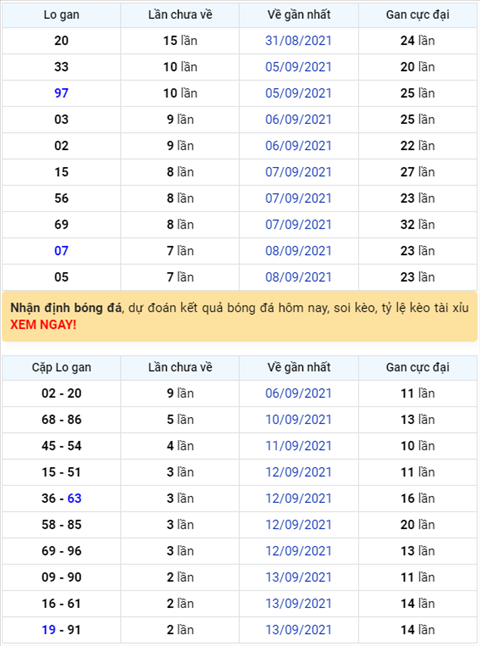Open the 11/09/2021 date link
Viewport: 480px width, 646px height.
point(298,446)
